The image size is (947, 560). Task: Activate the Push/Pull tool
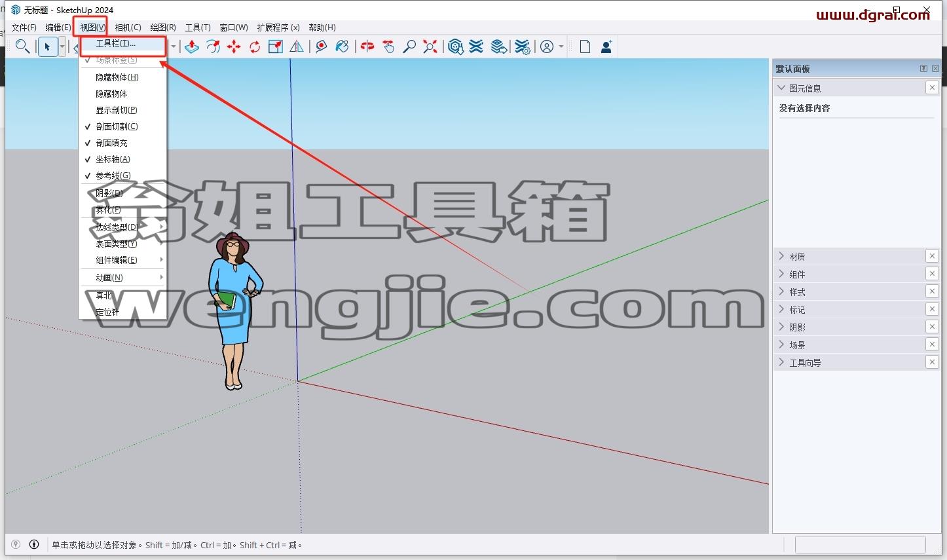192,47
